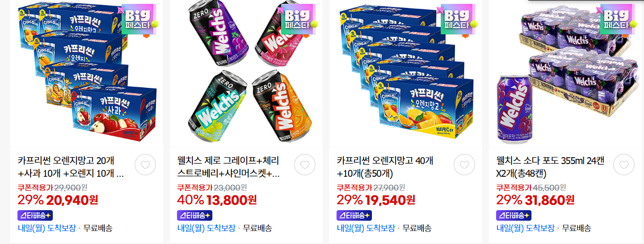
Task: Click Big Festa badge on Welch's grape soda image
Action: (x=618, y=20)
